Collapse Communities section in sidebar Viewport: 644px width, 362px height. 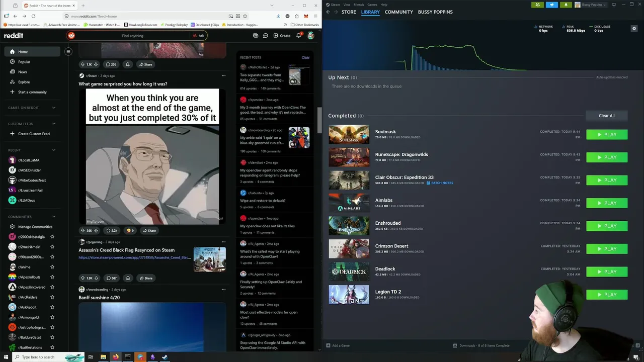coord(54,217)
